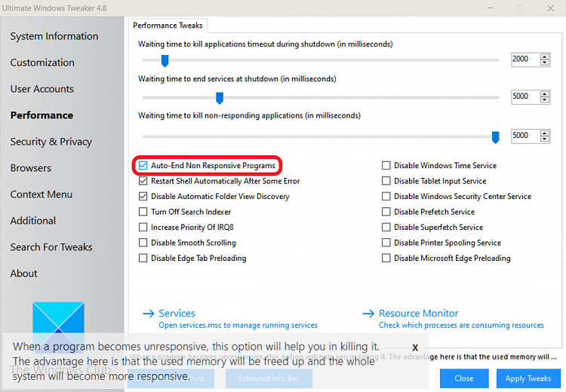Click the 2000 kill applications timeout field
This screenshot has width=566, height=392.
point(525,59)
